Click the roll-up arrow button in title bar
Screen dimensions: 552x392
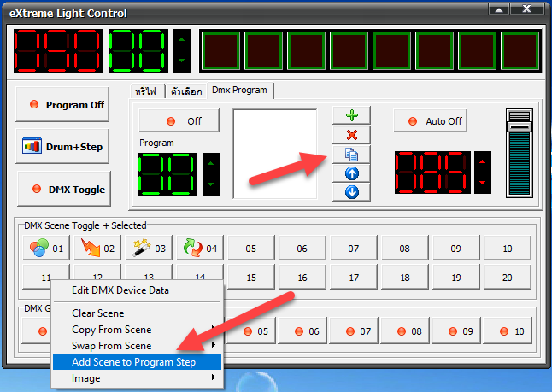[499, 9]
